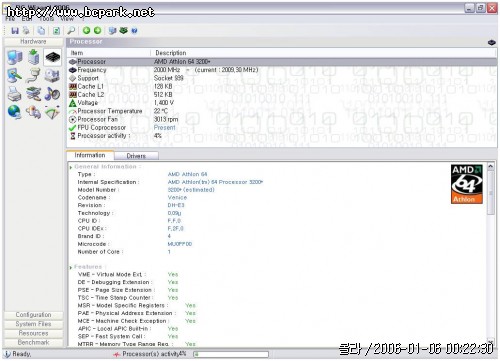The image size is (500, 361).
Task: Click the info panel scrollbar thumb
Action: pos(491,193)
